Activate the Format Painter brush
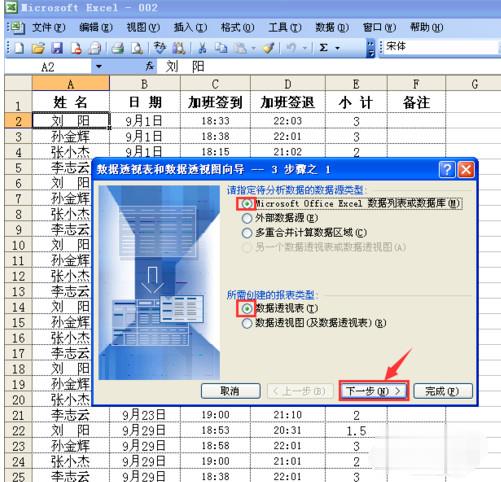This screenshot has height=482, width=501. (269, 48)
